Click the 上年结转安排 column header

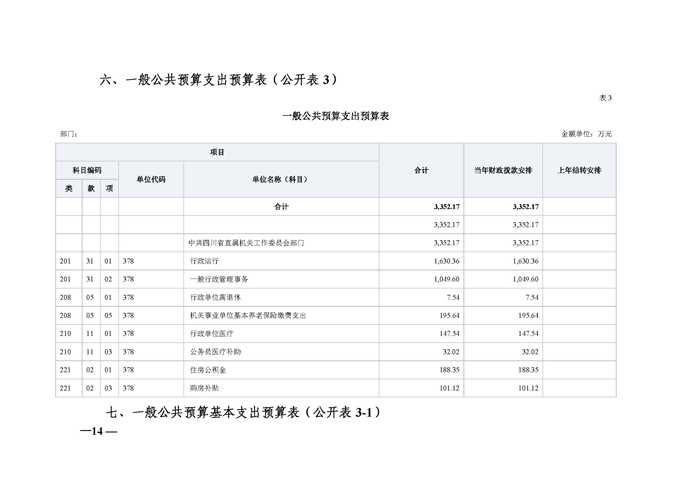pos(579,170)
